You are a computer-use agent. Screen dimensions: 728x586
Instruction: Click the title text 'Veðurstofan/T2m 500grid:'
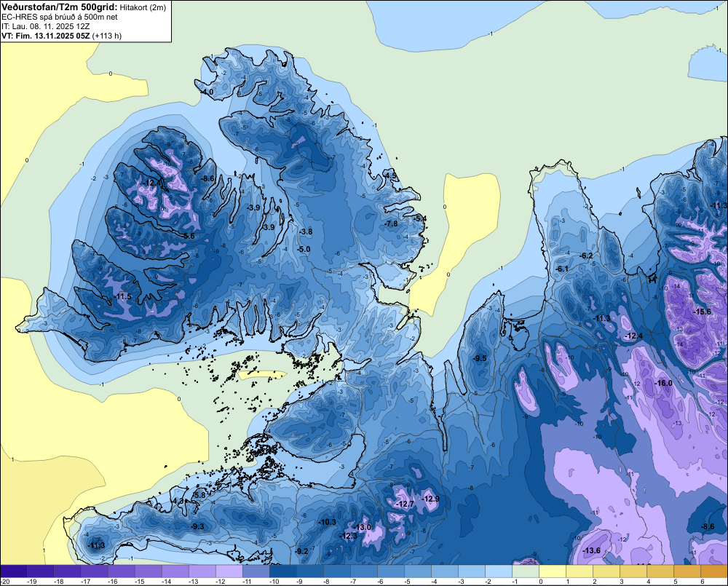[x=60, y=7]
